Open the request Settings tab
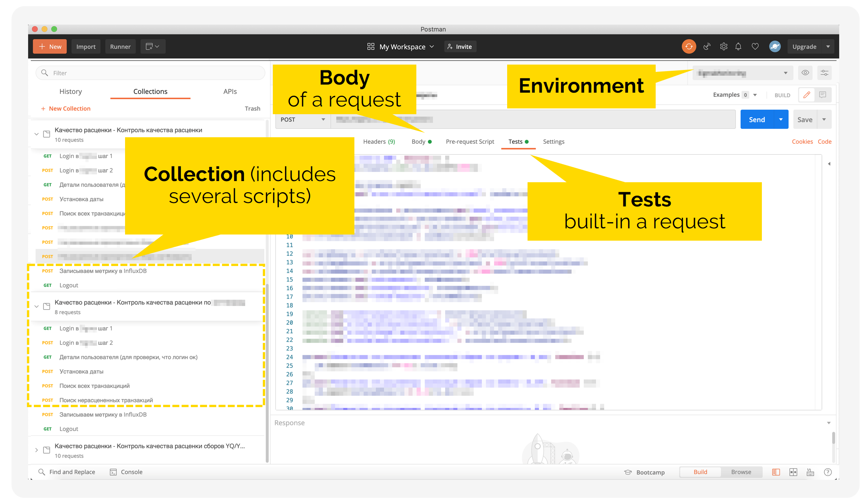The height and width of the screenshot is (504, 865). click(553, 141)
